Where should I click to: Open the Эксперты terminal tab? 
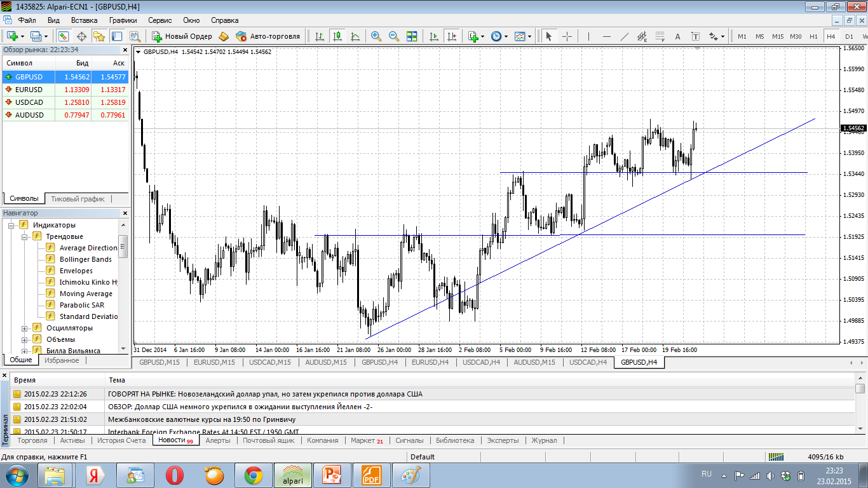pos(503,440)
